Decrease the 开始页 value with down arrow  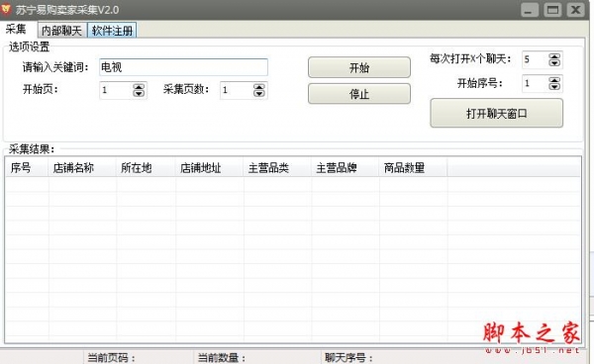click(x=139, y=93)
